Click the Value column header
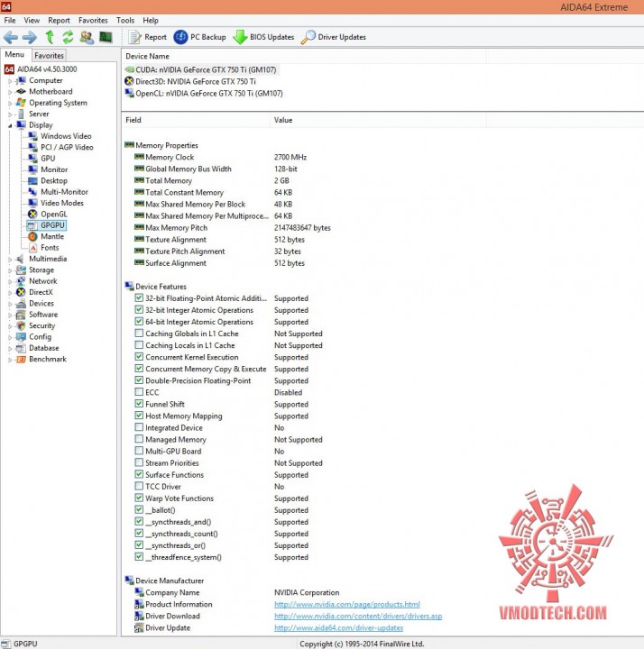 [378, 120]
